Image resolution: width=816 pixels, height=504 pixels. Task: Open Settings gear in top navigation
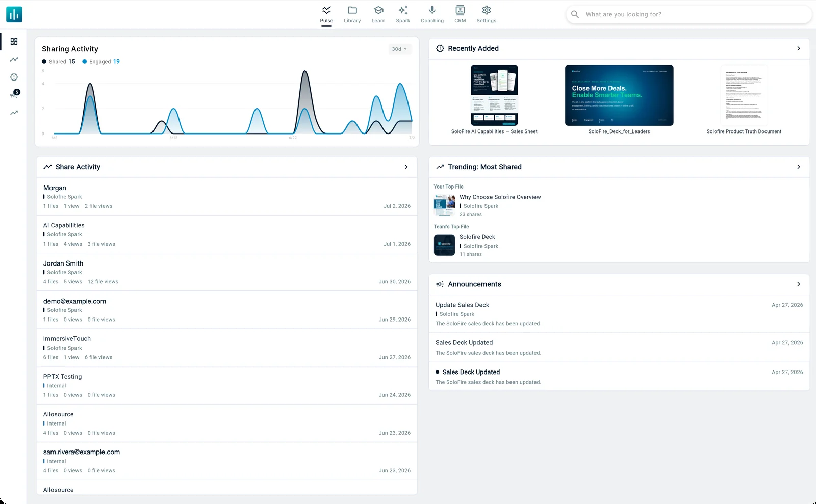(x=486, y=15)
